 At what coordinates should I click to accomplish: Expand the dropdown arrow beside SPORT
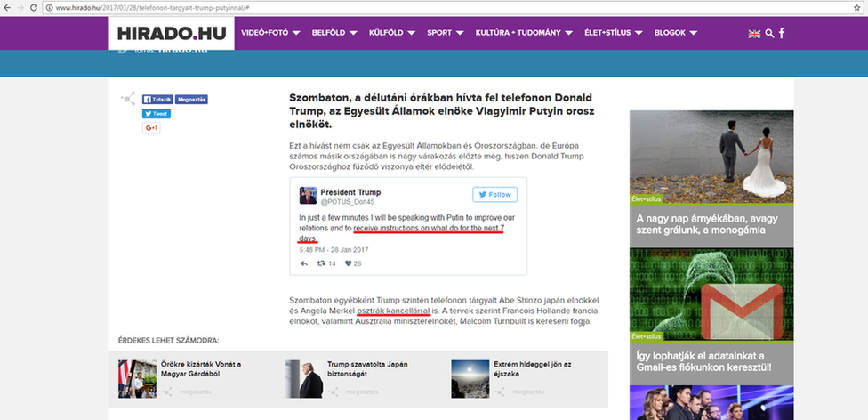[460, 33]
